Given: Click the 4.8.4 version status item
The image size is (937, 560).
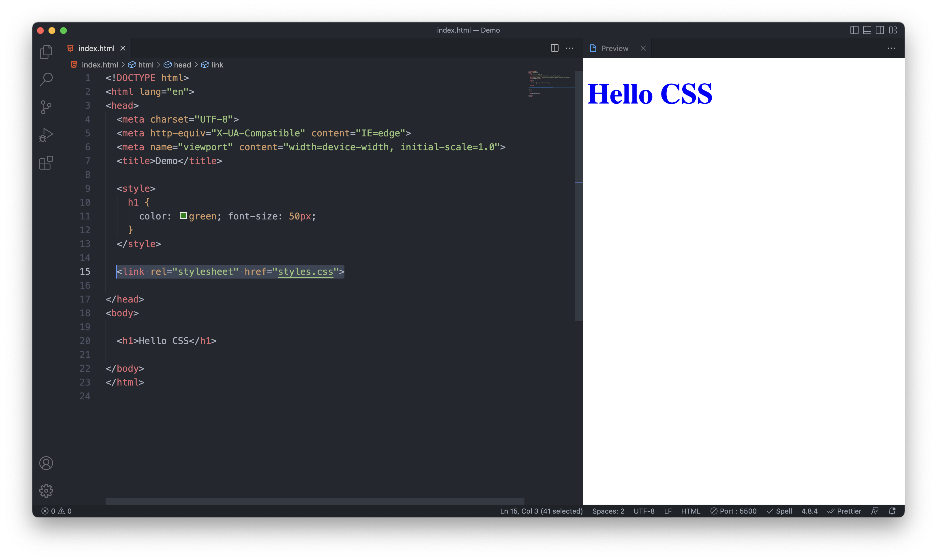Looking at the screenshot, I should coord(809,511).
